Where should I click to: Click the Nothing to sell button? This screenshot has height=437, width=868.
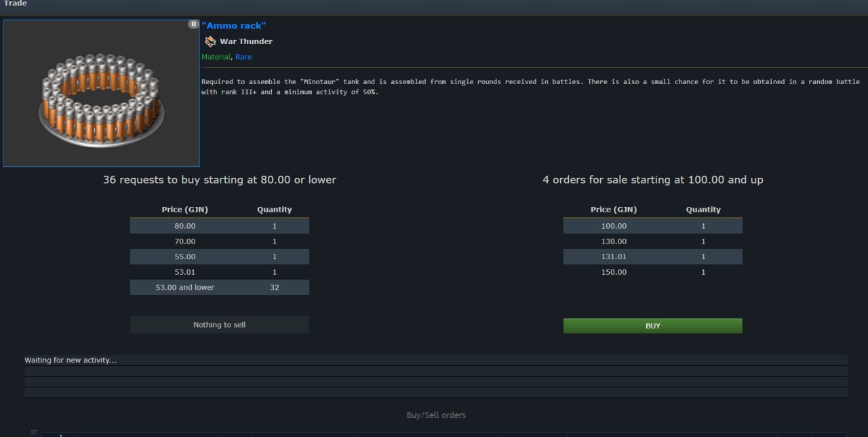(219, 324)
